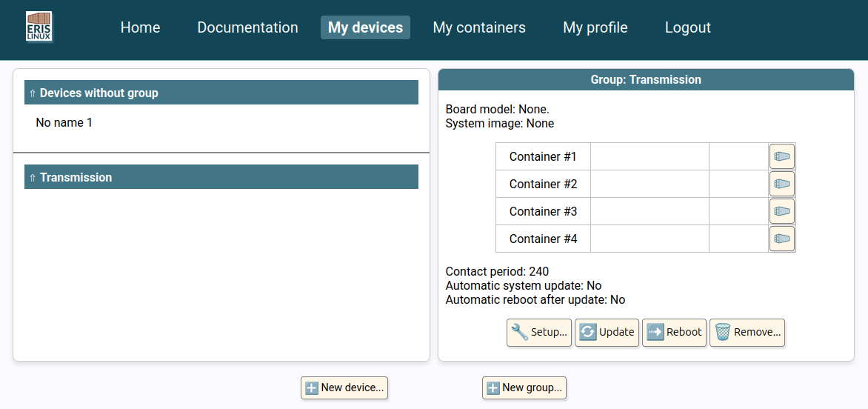Click the Container #1 label cell
This screenshot has width=868, height=409.
coord(542,156)
